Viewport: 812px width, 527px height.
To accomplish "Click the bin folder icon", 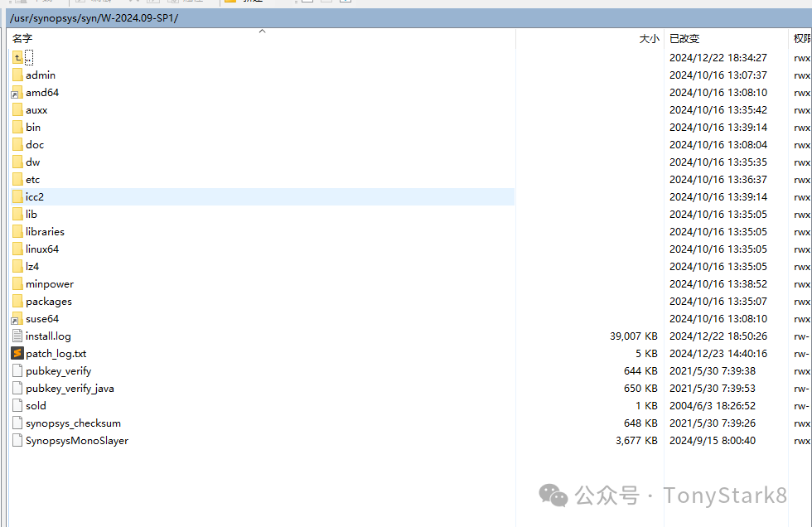I will coord(17,128).
